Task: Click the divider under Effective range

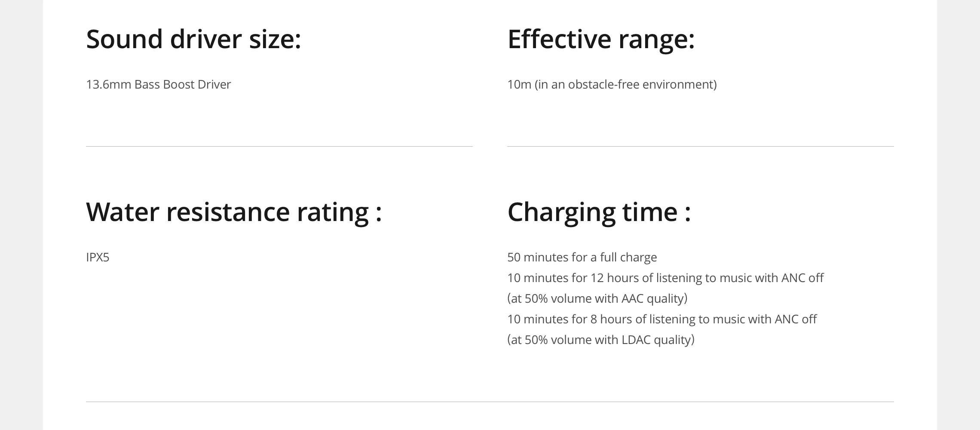Action: pos(701,146)
